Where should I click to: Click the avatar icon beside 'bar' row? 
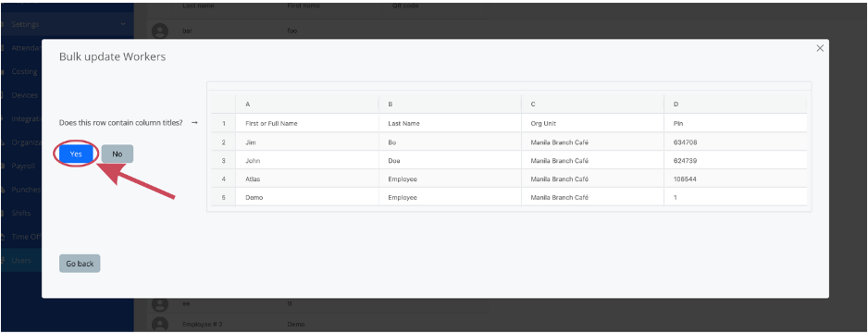(160, 31)
